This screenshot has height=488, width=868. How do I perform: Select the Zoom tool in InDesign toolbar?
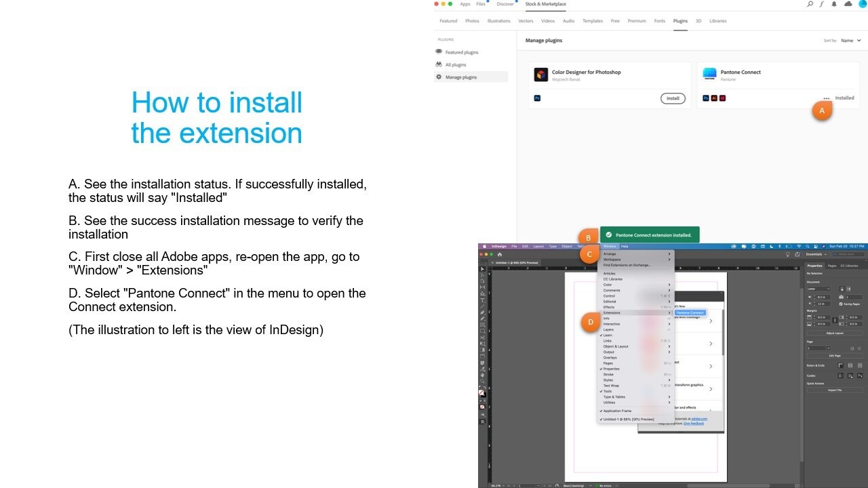482,382
